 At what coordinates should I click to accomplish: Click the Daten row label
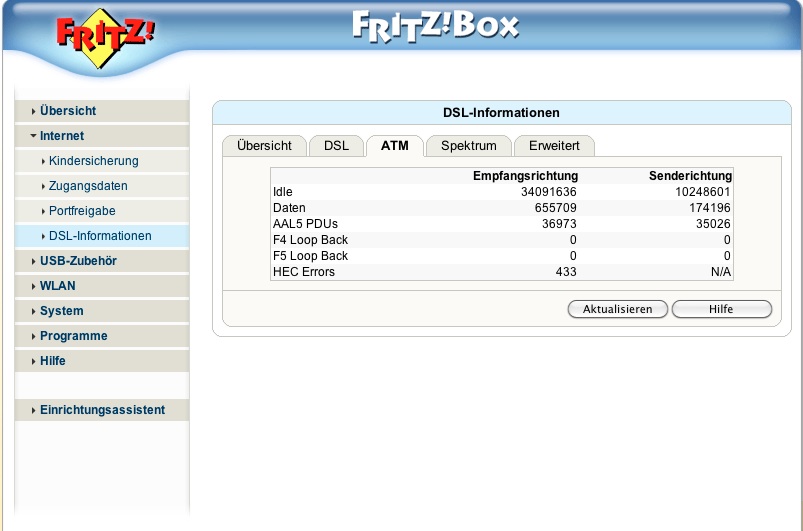(x=289, y=208)
